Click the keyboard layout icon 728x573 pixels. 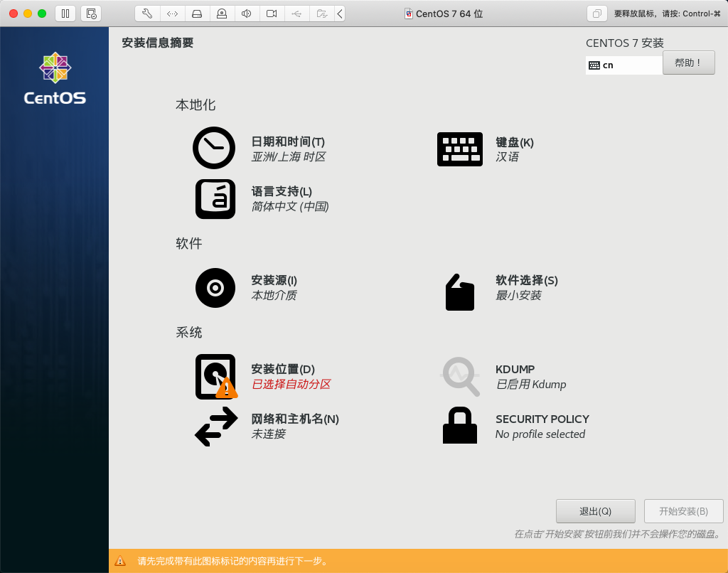[x=460, y=149]
